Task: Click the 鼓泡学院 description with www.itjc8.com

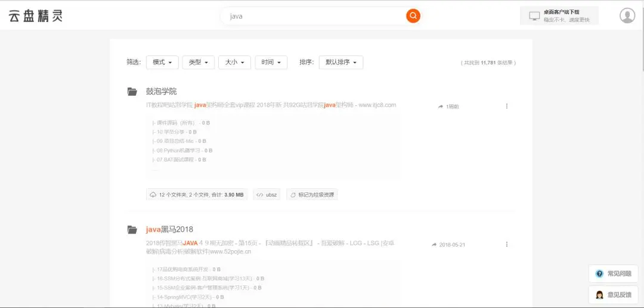Action: point(271,105)
